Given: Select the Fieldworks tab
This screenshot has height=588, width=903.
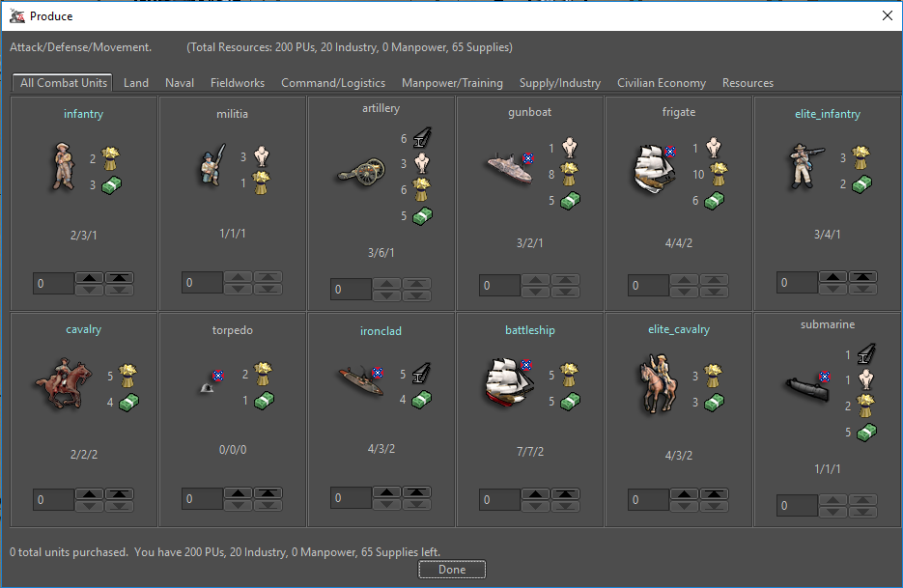Looking at the screenshot, I should pyautogui.click(x=238, y=83).
